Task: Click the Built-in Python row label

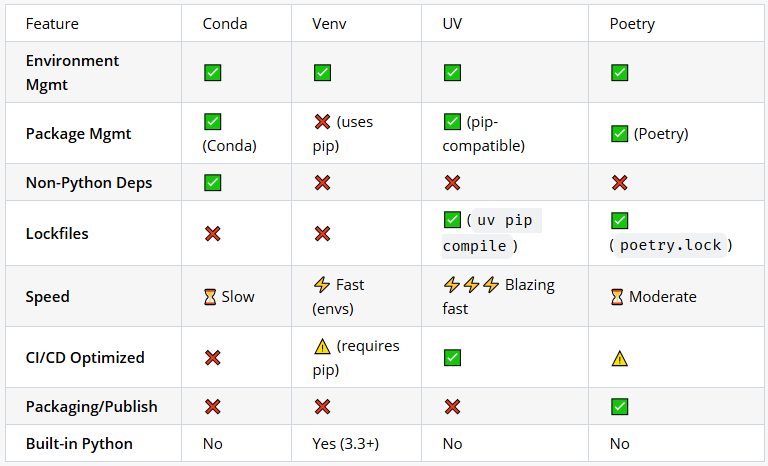Action: point(79,443)
